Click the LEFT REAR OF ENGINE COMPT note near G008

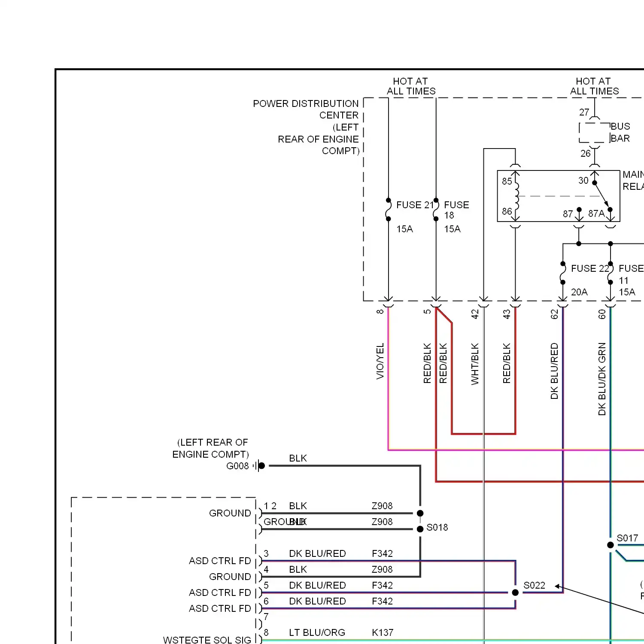pyautogui.click(x=211, y=449)
